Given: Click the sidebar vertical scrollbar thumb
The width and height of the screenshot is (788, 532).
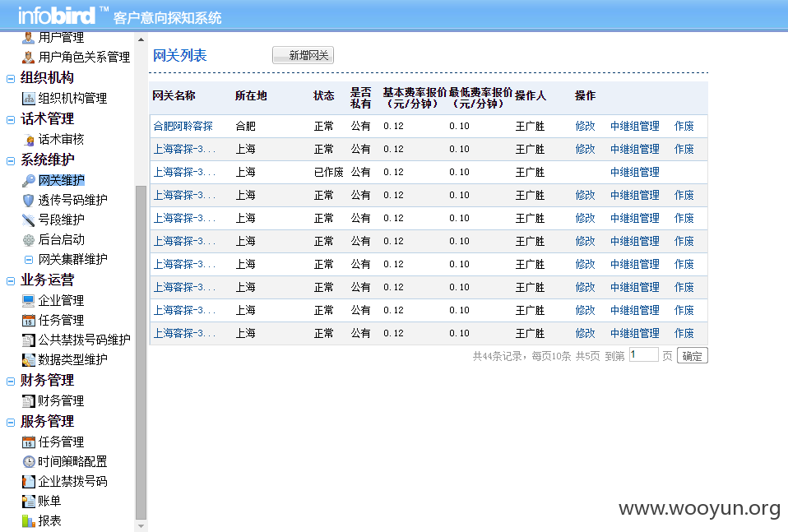Looking at the screenshot, I should pyautogui.click(x=141, y=354).
